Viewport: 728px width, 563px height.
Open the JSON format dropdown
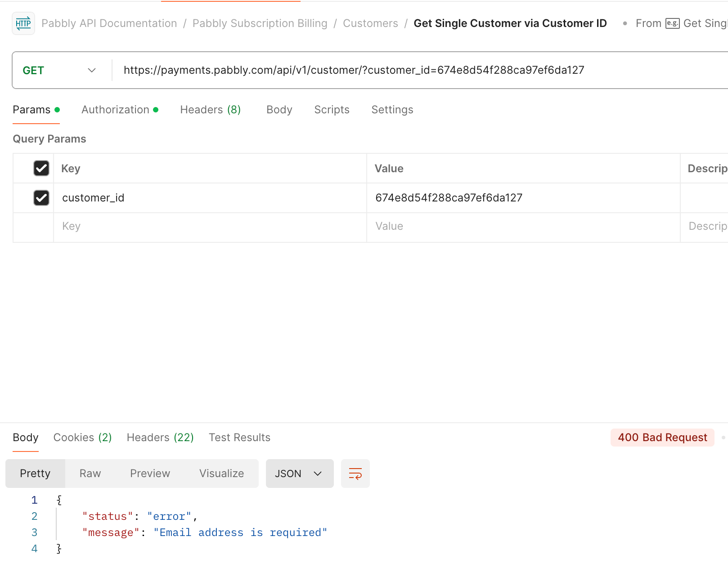point(300,474)
